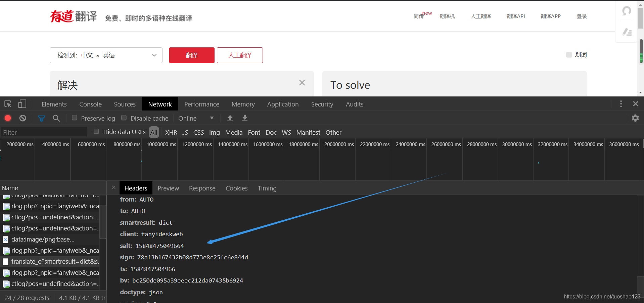
Task: Click the feedback pencil icon
Action: pyautogui.click(x=627, y=32)
